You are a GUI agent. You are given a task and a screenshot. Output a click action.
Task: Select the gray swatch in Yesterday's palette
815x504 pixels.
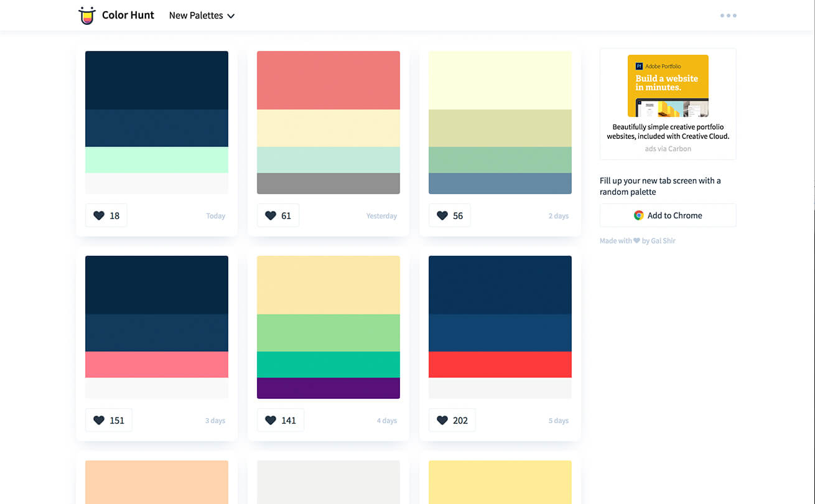coord(328,184)
